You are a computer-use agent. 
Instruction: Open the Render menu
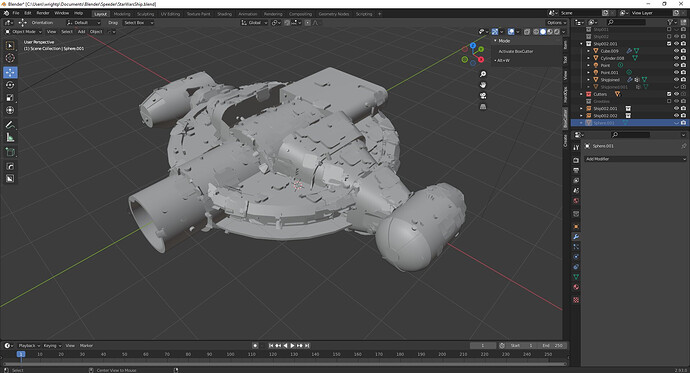(x=43, y=13)
